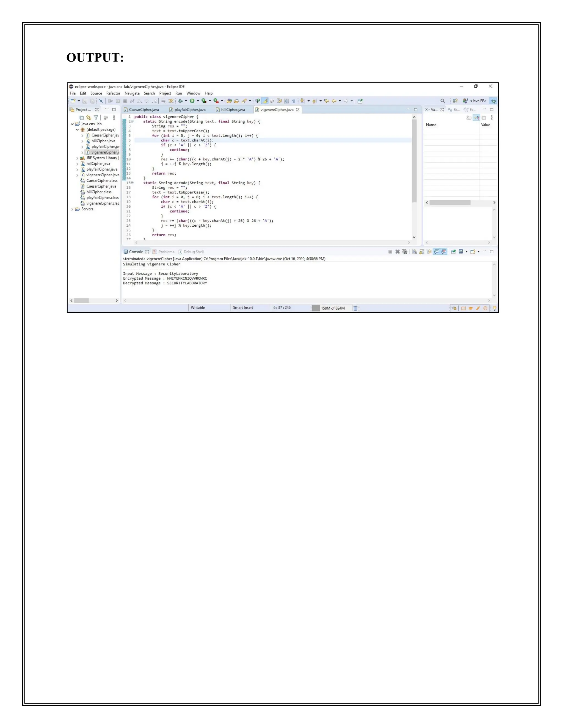Click Collapse All icon in Project Explorer
This screenshot has width=563, height=728.
click(x=82, y=118)
